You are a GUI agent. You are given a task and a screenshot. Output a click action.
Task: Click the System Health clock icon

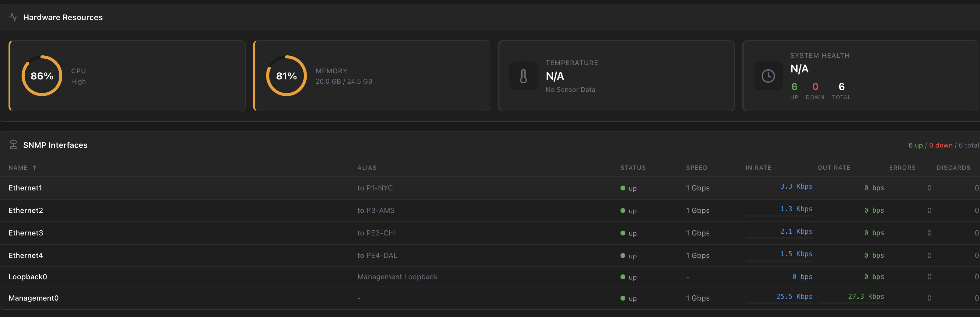(x=768, y=76)
